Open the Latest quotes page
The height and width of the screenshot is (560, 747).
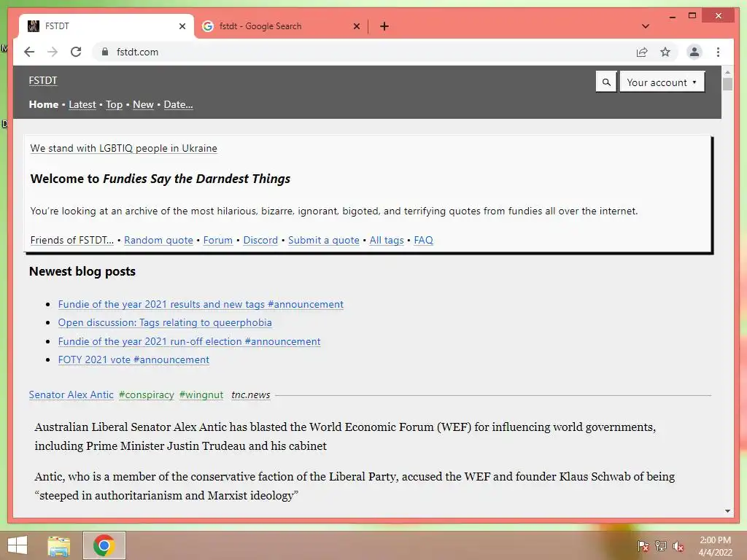click(x=82, y=104)
